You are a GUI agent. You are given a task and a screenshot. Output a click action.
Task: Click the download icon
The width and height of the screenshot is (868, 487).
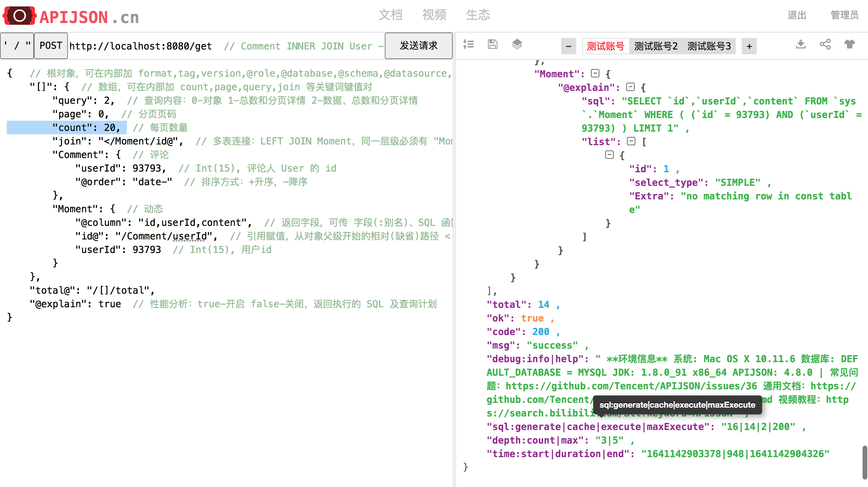point(800,44)
